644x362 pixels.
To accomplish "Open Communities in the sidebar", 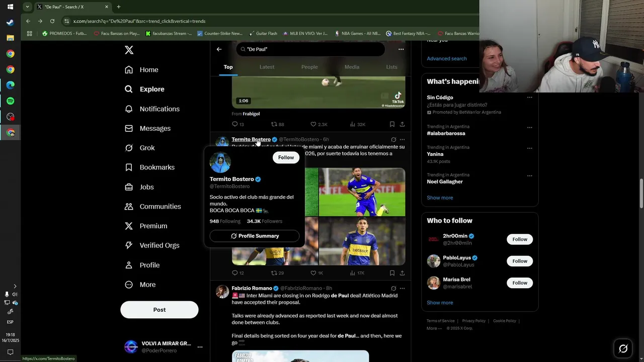I will (152, 206).
